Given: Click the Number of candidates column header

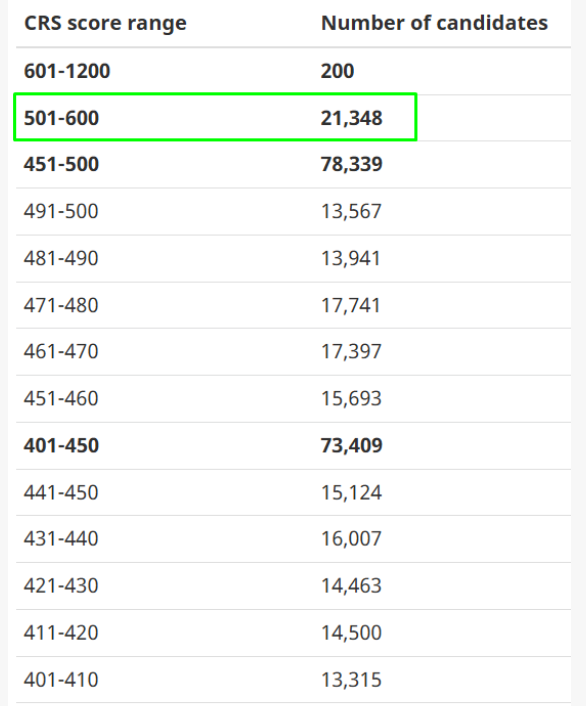Looking at the screenshot, I should tap(434, 23).
